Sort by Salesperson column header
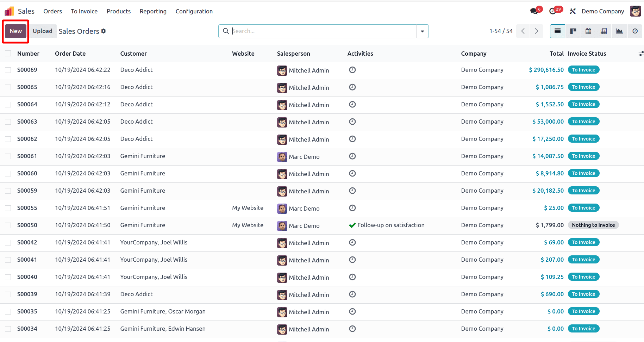This screenshot has width=644, height=342. (293, 54)
